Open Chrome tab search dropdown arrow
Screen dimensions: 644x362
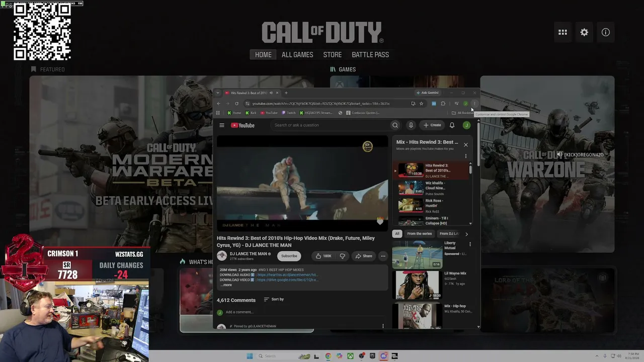(218, 93)
